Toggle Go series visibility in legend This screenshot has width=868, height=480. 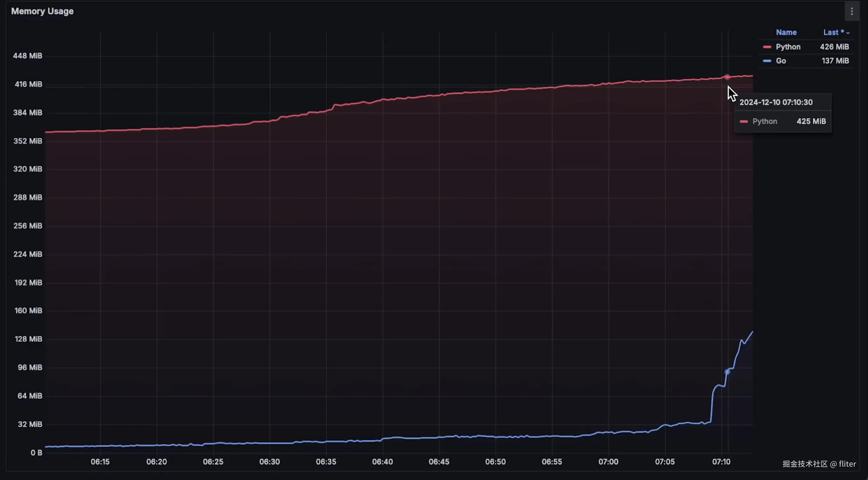pos(781,61)
